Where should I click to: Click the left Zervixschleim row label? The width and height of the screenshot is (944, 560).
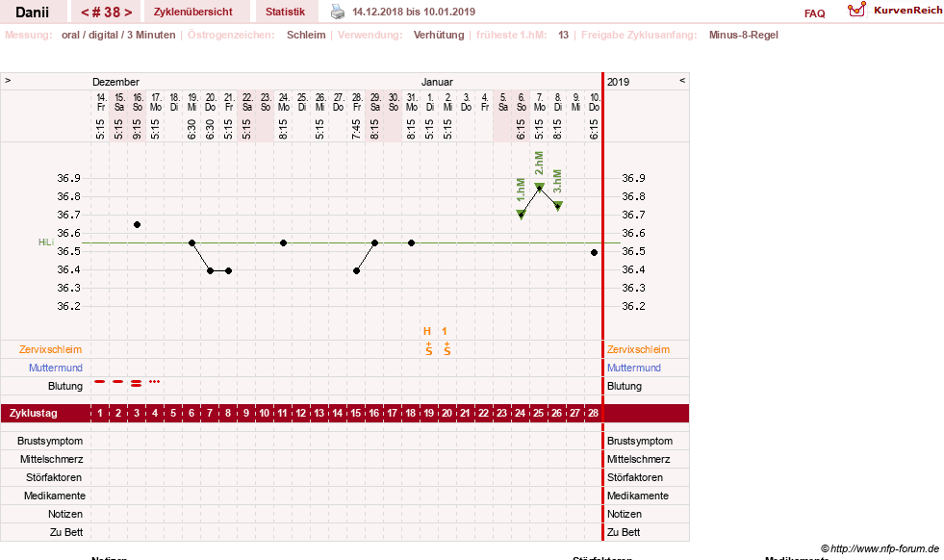(51, 349)
